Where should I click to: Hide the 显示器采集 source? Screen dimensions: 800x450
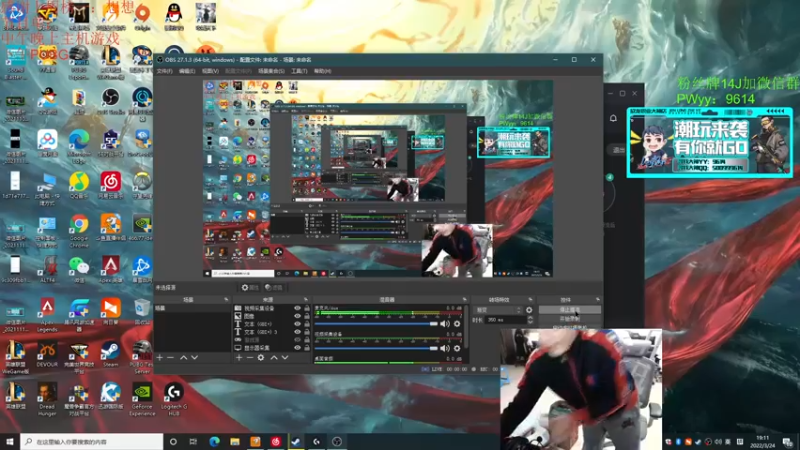(297, 347)
